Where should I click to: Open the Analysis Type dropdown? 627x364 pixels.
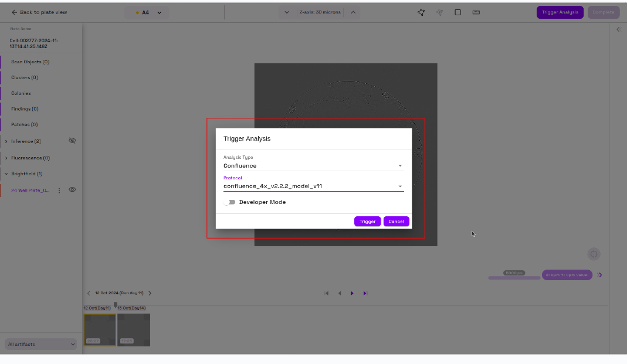[x=313, y=166]
